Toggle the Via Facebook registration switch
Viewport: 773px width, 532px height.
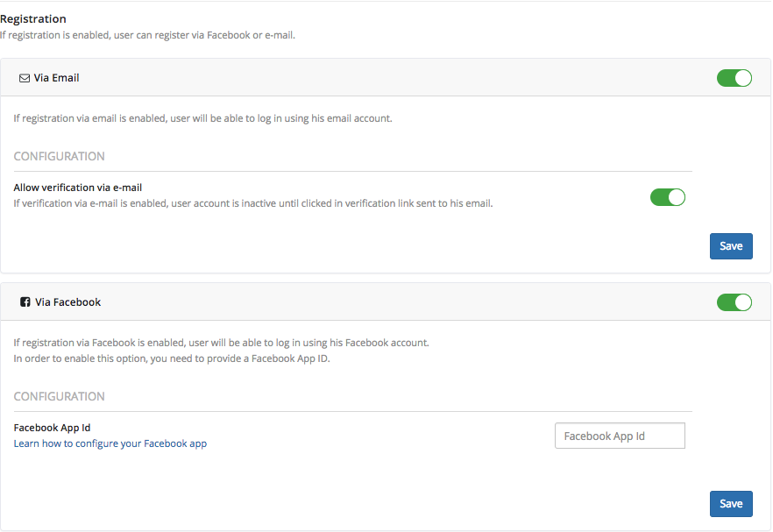pos(734,302)
